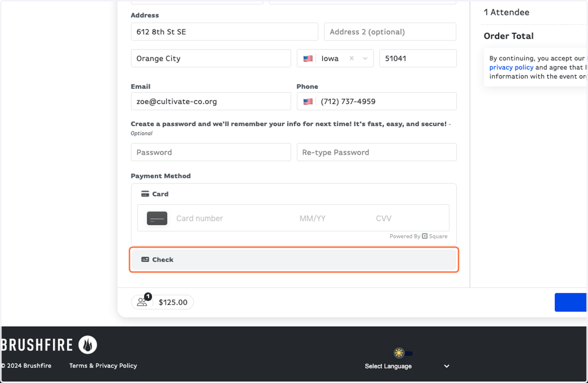
Task: Click the Re-type Password field
Action: (376, 152)
